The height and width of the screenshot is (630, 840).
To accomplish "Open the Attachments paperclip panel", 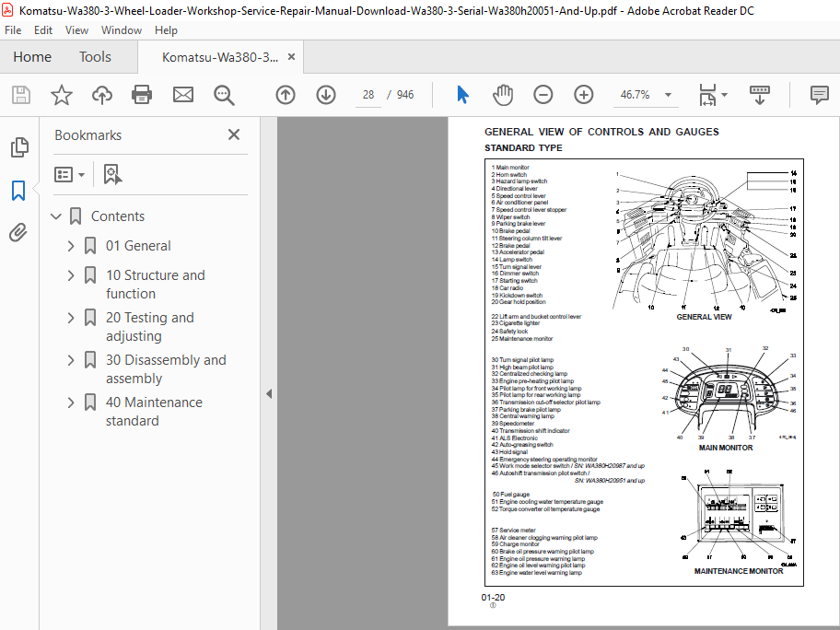I will click(x=18, y=233).
